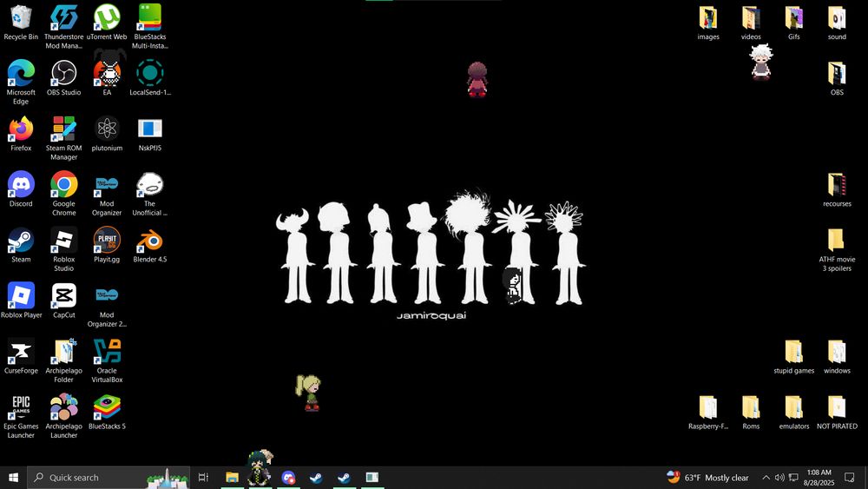Open the Recycle Bin

21,23
